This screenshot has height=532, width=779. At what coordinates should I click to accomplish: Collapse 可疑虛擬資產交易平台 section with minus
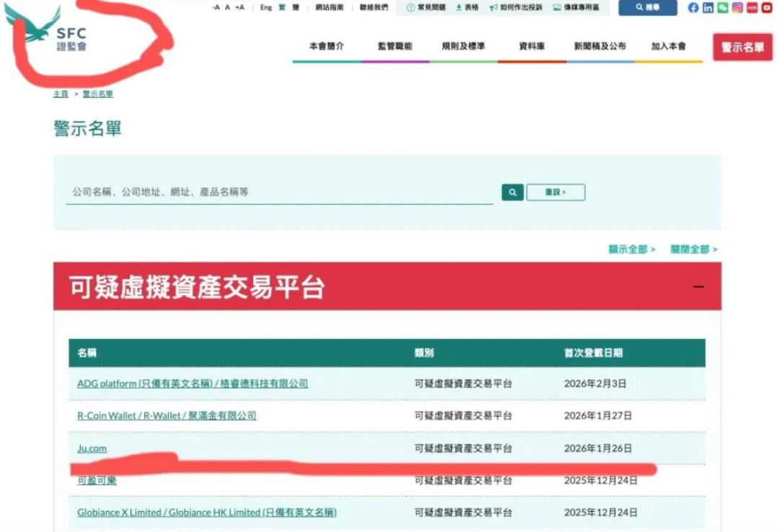[698, 287]
